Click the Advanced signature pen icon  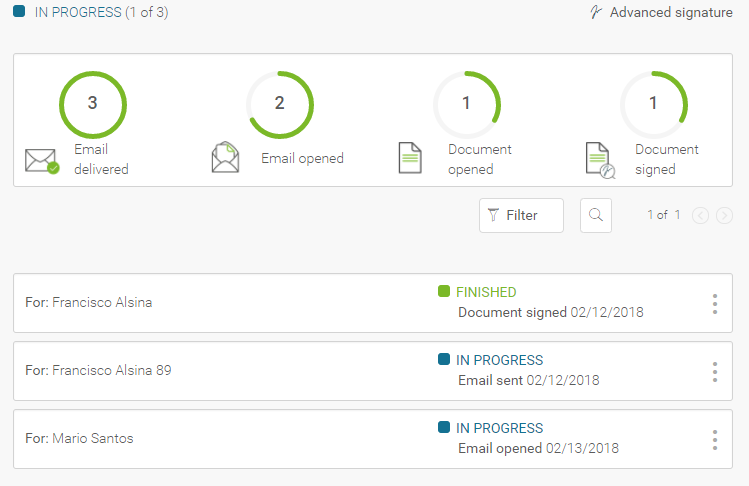point(595,12)
